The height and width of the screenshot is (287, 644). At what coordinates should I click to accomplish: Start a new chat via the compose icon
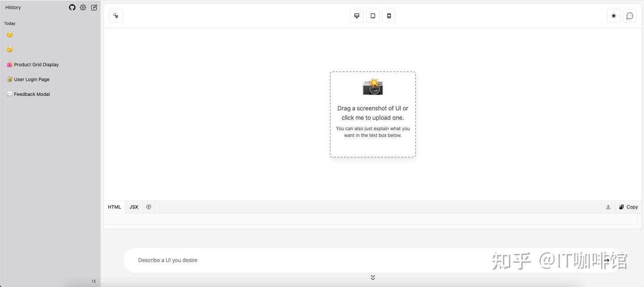coord(93,7)
